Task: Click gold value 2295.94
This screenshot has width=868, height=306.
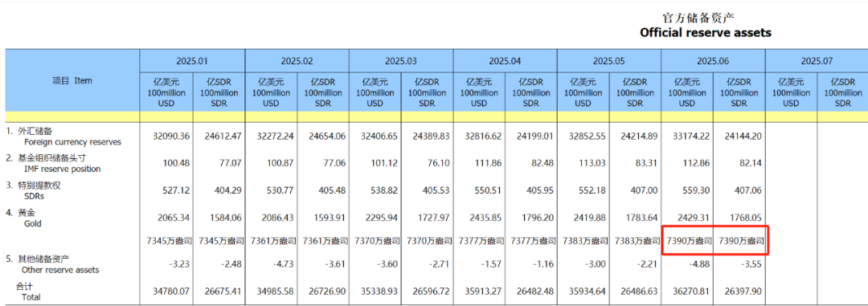Action: tap(381, 218)
